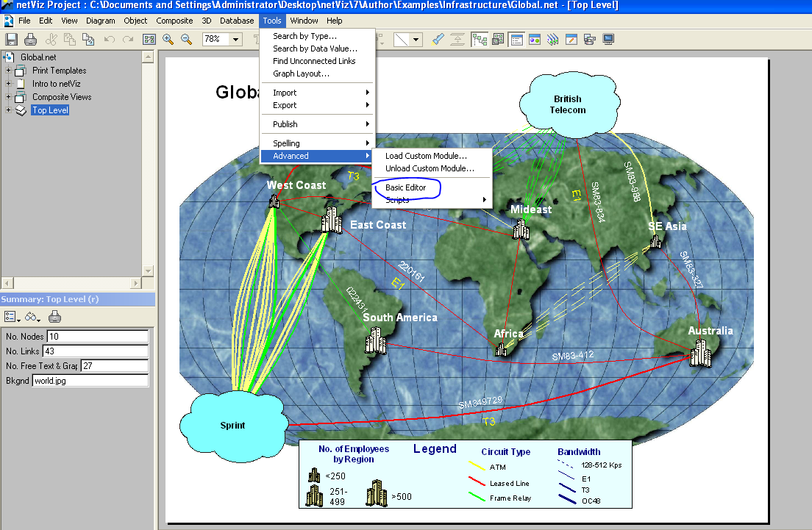812x530 pixels.
Task: Open the Database menu
Action: (236, 21)
